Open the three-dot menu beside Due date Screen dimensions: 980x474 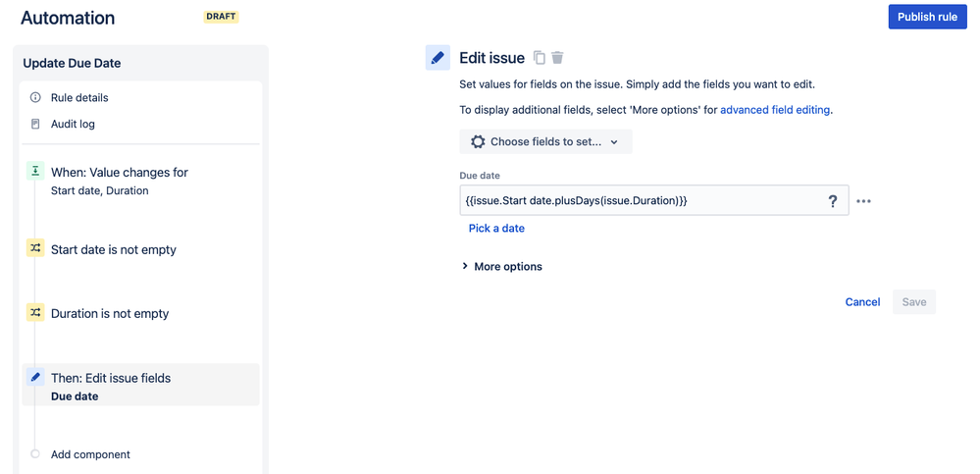pos(863,201)
